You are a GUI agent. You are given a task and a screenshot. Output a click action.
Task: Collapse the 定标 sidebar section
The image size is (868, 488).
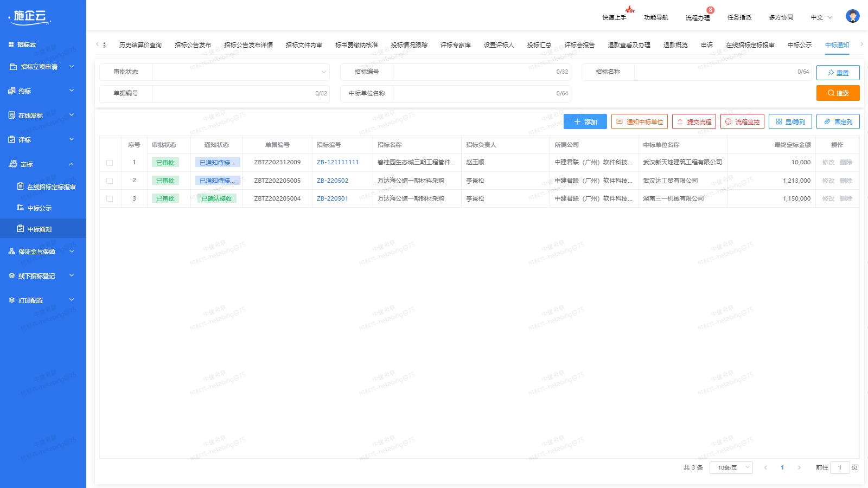click(71, 164)
